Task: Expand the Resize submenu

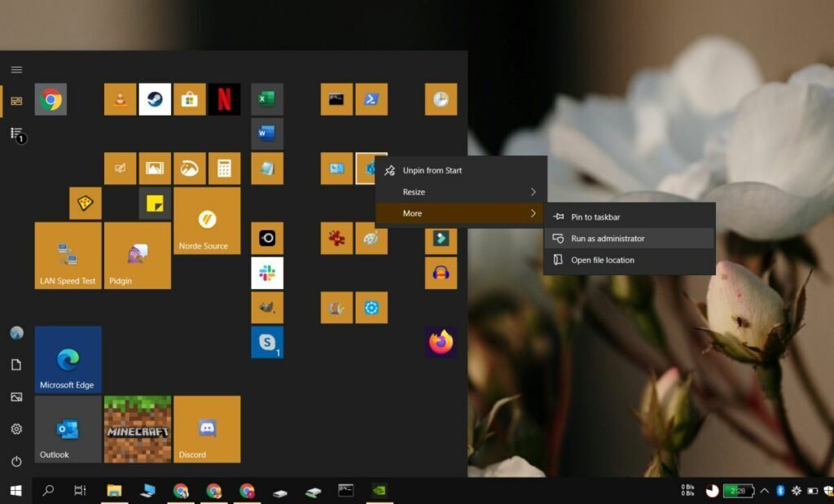Action: coord(460,191)
